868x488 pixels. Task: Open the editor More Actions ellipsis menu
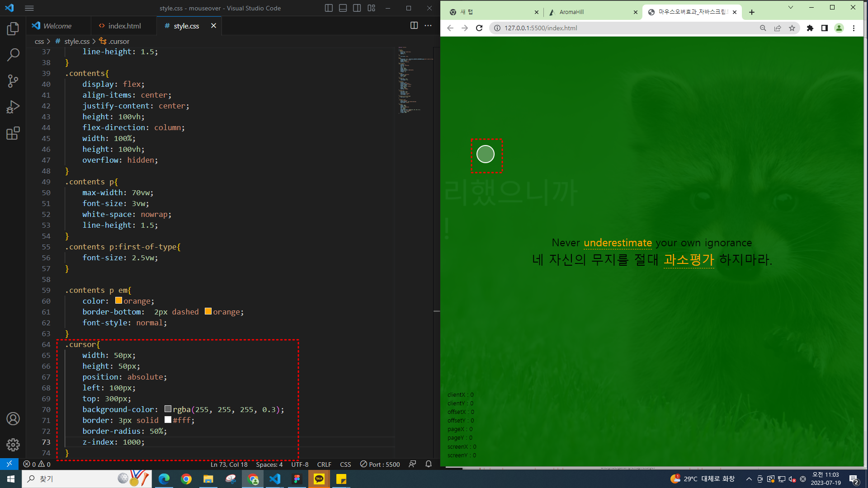[428, 25]
